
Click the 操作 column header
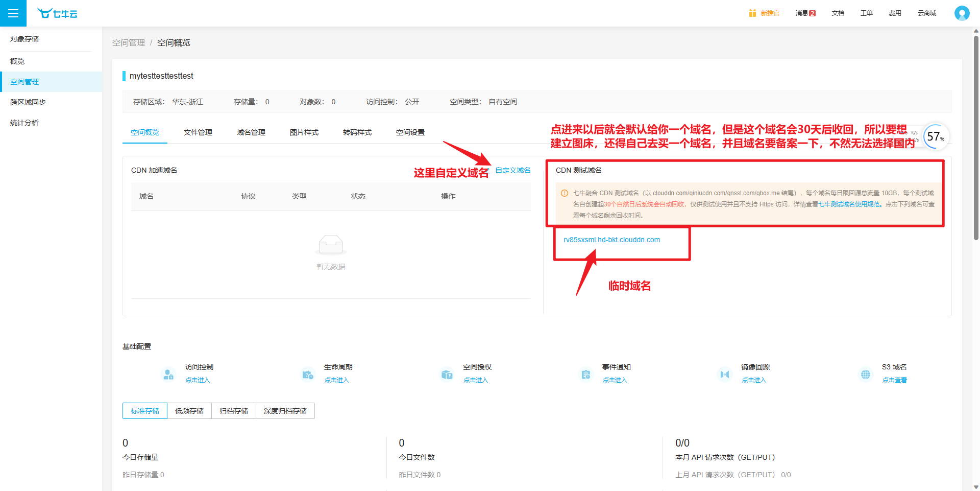[448, 196]
